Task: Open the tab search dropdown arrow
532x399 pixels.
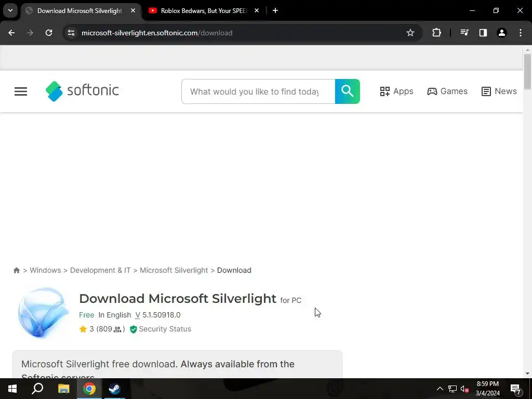Action: 10,10
